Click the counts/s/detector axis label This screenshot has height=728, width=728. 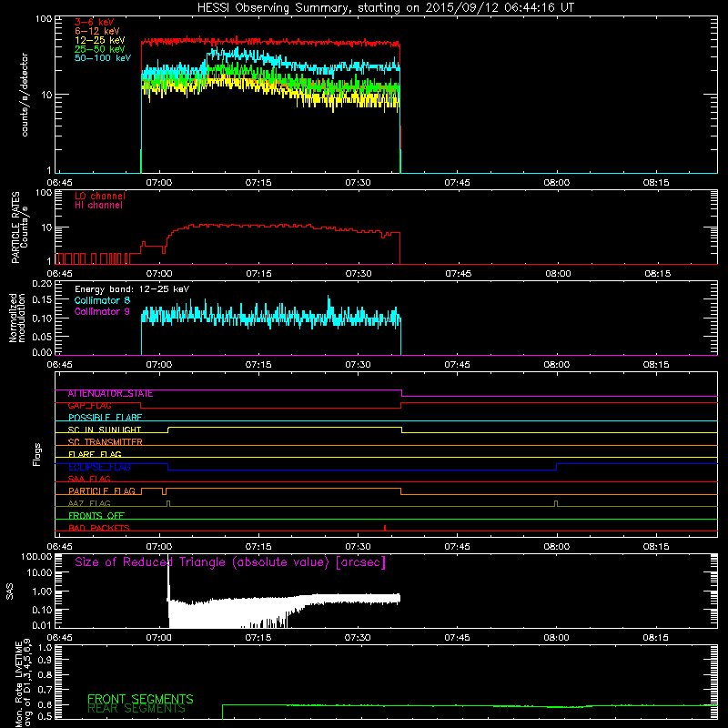(25, 95)
